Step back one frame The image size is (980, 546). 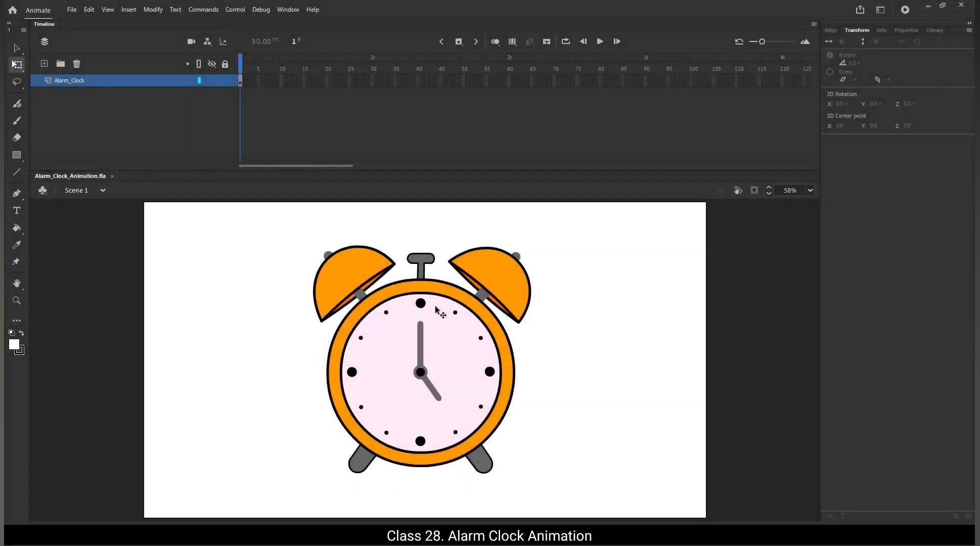pos(583,41)
